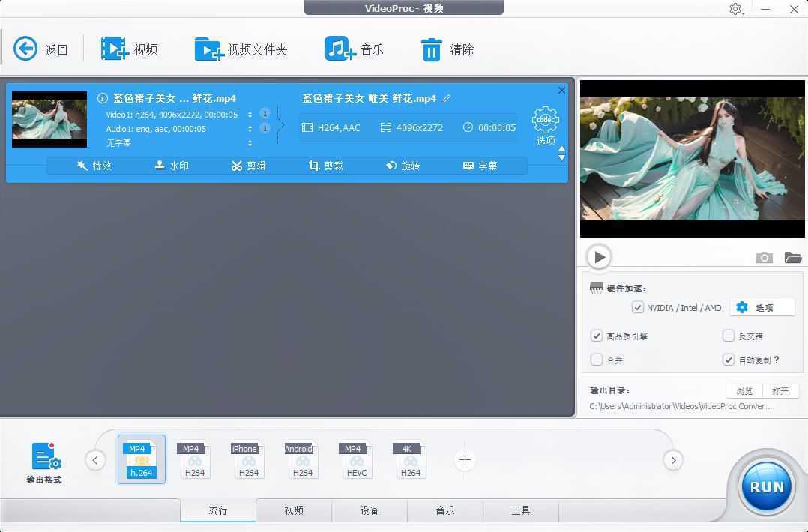Enable the 合并 (merge) checkbox

pos(596,360)
